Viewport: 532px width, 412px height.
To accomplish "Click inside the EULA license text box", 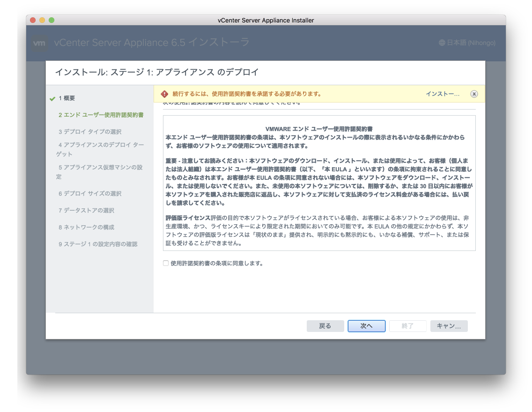I will pos(319,183).
